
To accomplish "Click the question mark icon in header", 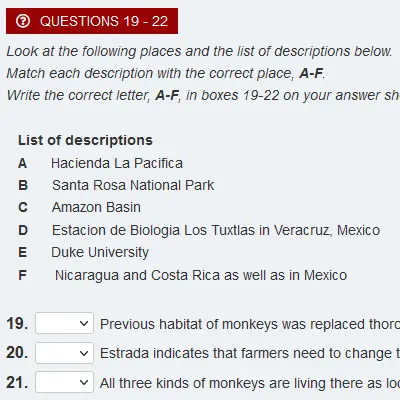I will coord(23,21).
